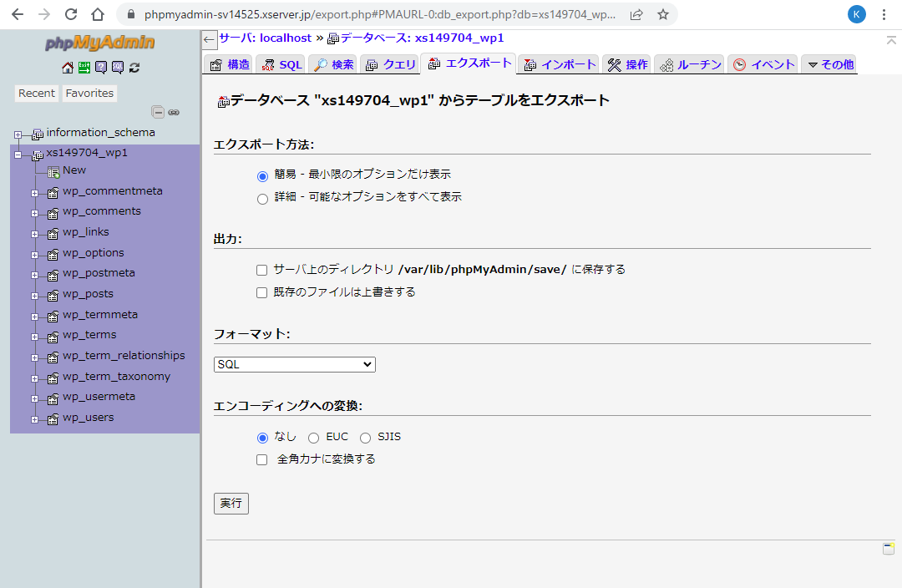Click the wp_posts table icon

pos(53,295)
